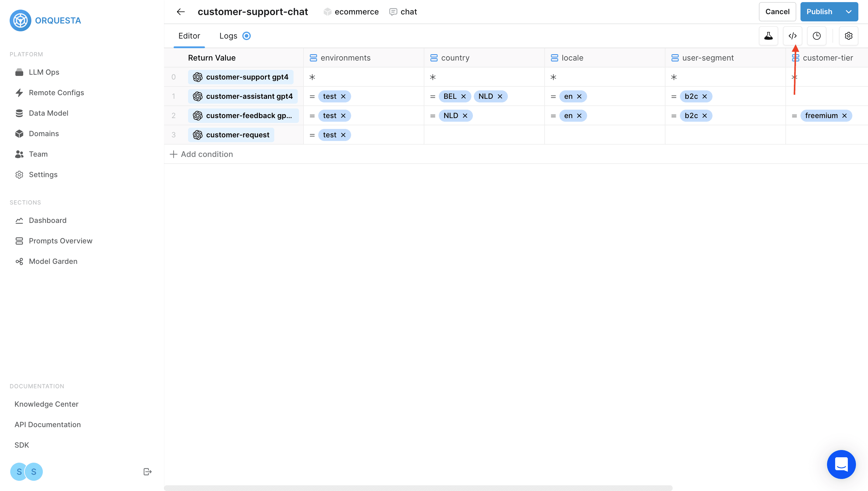Image resolution: width=868 pixels, height=491 pixels.
Task: Switch to the Logs tab
Action: 228,36
